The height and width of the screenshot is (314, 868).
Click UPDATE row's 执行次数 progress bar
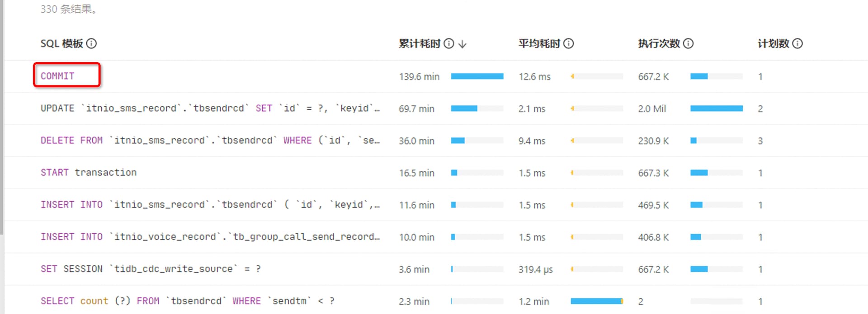[716, 108]
